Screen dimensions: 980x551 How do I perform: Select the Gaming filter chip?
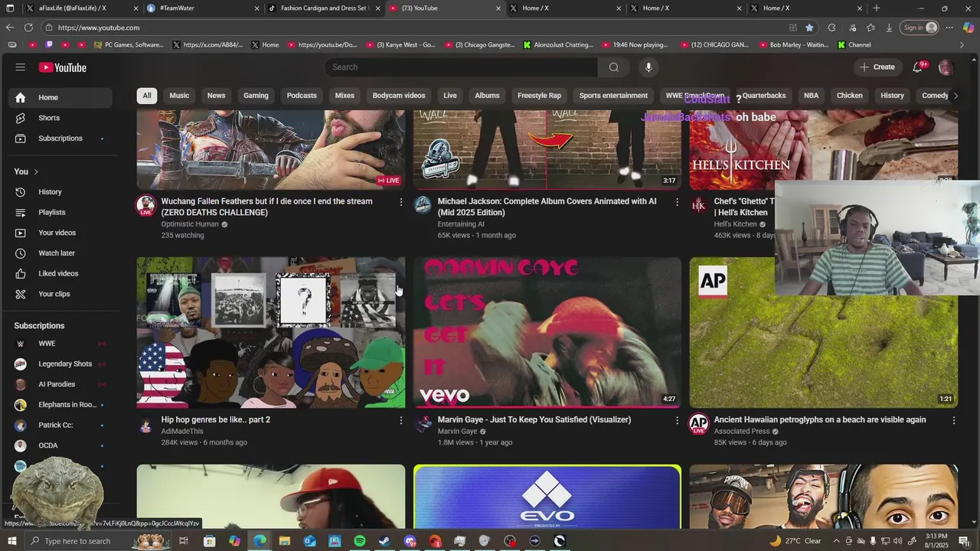click(256, 96)
